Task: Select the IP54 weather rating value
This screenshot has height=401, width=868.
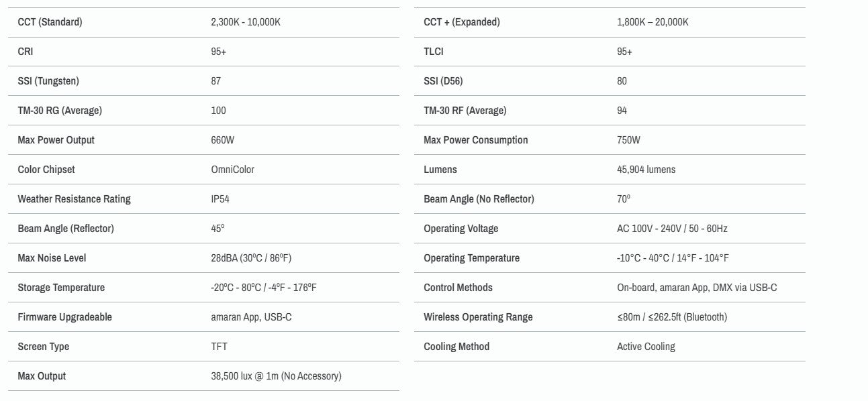Action: (x=220, y=199)
